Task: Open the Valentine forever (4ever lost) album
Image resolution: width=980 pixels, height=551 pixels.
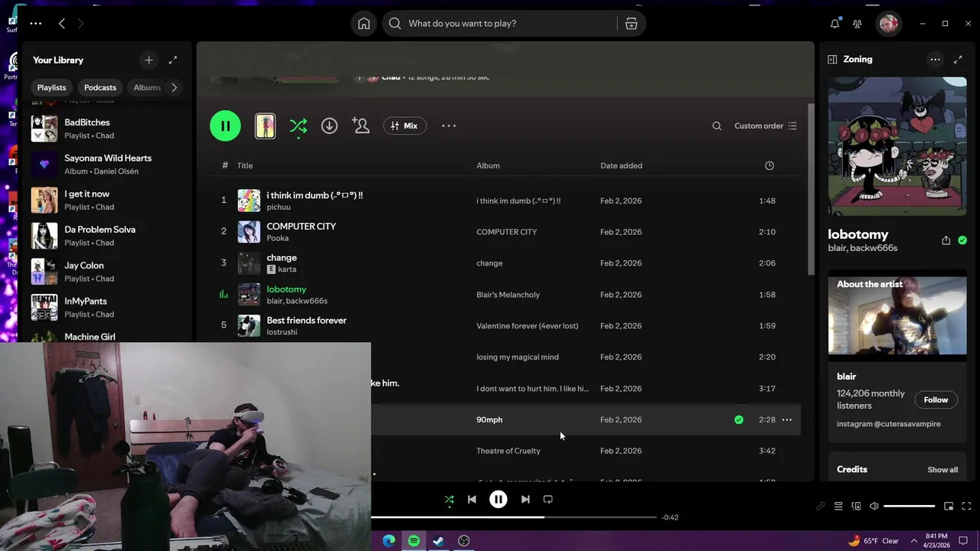Action: [x=528, y=326]
